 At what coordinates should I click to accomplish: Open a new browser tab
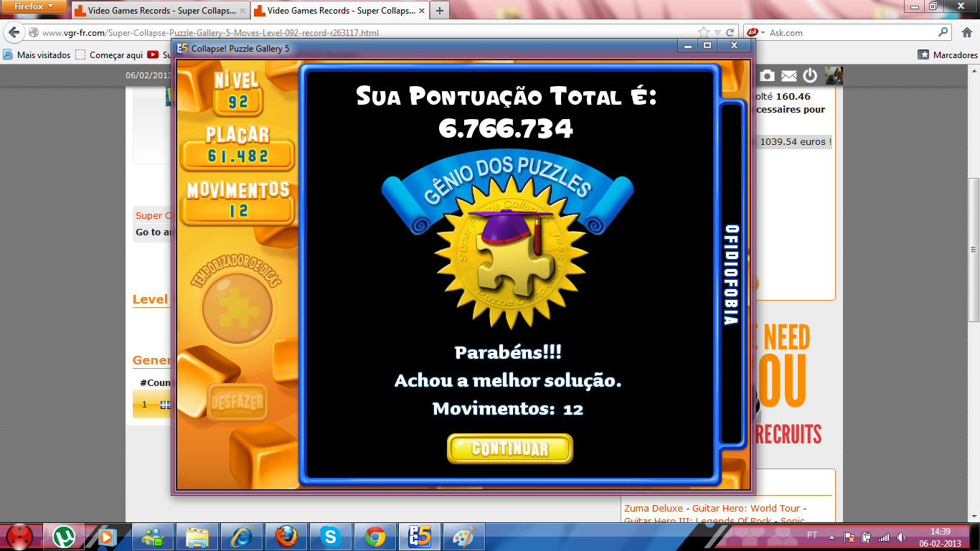click(x=439, y=11)
